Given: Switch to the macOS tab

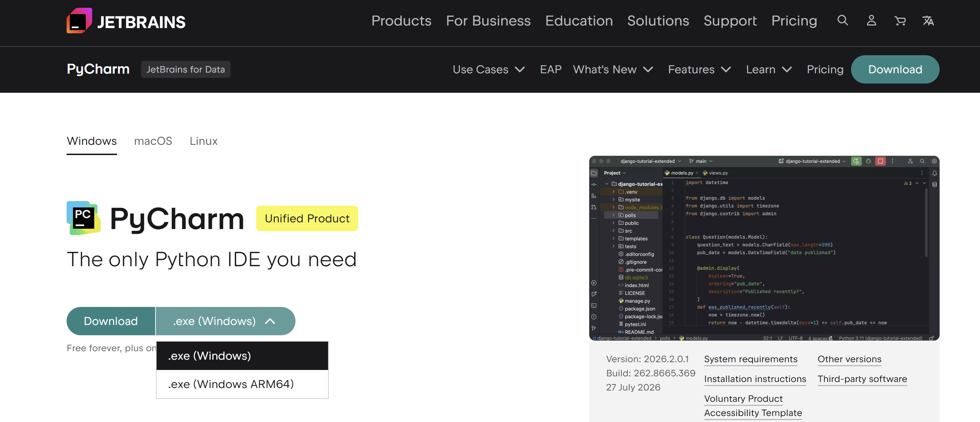Looking at the screenshot, I should point(153,141).
